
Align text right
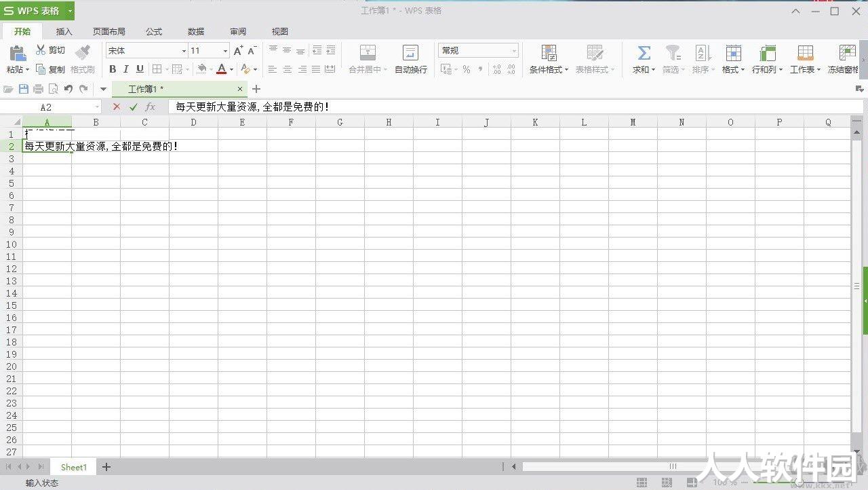click(302, 69)
